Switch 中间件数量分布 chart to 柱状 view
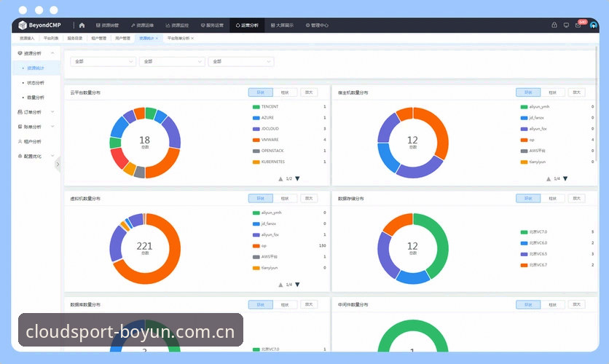609x364 pixels. 553,304
